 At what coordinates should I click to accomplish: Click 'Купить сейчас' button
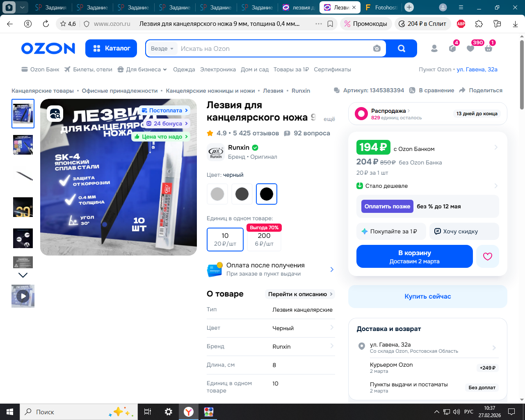pyautogui.click(x=428, y=297)
